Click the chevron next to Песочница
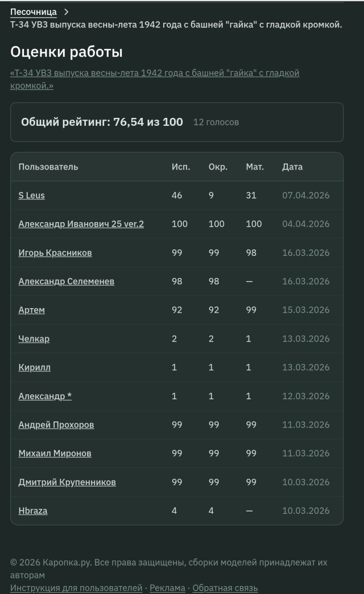 click(67, 11)
